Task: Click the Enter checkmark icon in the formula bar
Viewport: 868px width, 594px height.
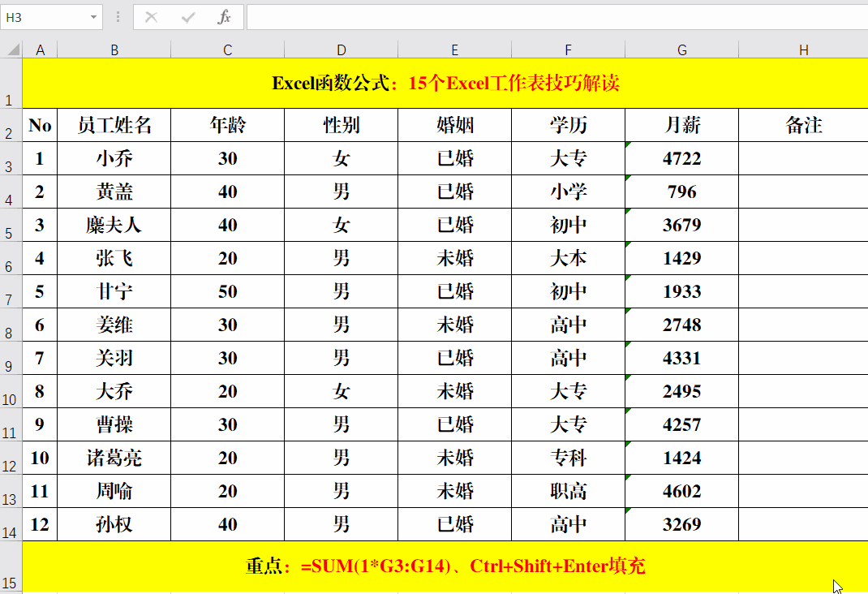Action: point(188,18)
